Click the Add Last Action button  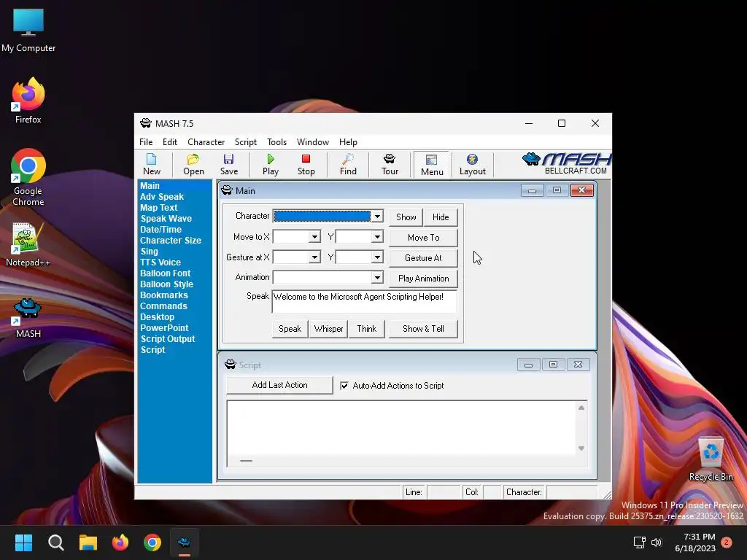pyautogui.click(x=279, y=385)
